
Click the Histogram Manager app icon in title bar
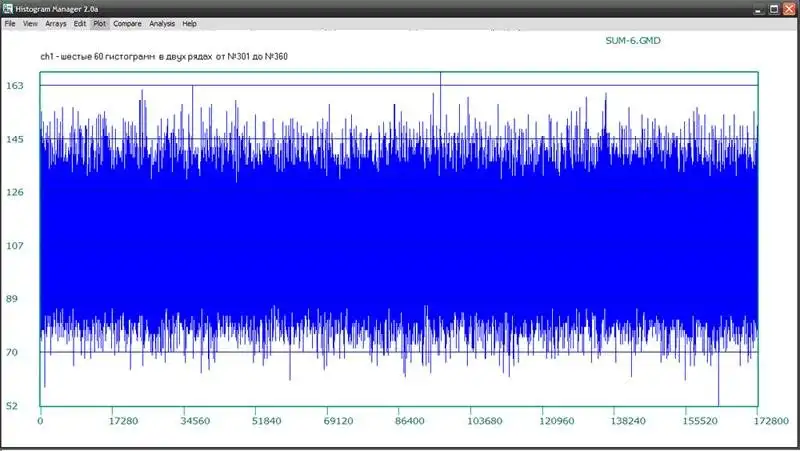click(x=8, y=9)
